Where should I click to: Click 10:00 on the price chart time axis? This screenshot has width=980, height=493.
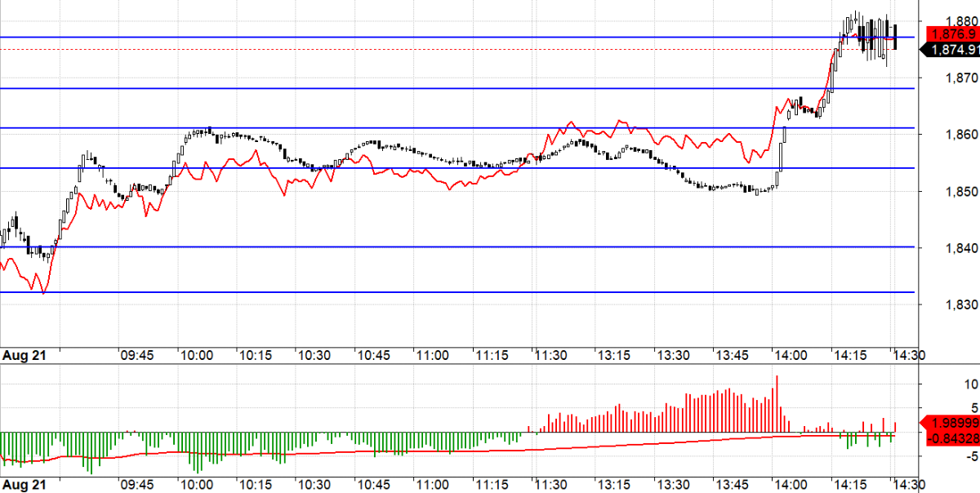click(x=196, y=356)
